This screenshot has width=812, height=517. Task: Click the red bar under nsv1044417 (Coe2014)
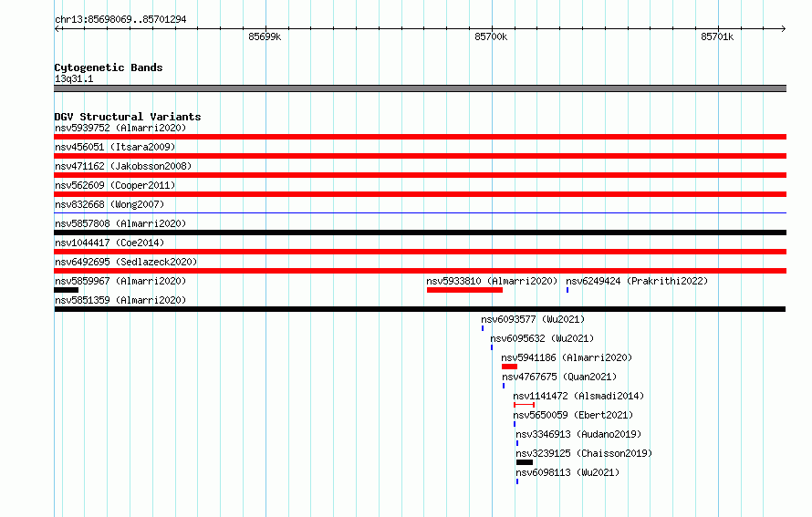tap(420, 252)
